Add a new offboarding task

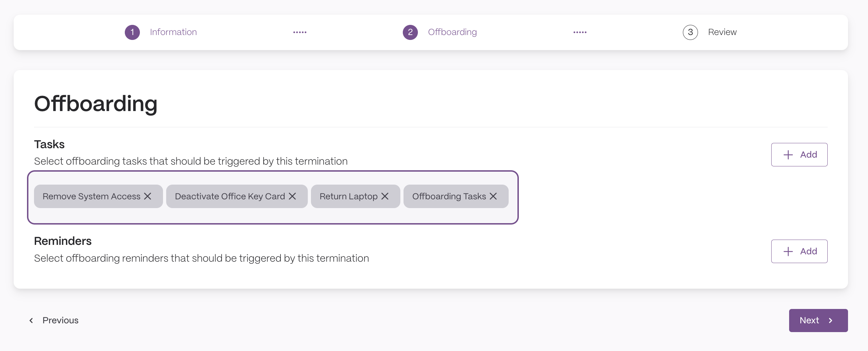click(799, 154)
